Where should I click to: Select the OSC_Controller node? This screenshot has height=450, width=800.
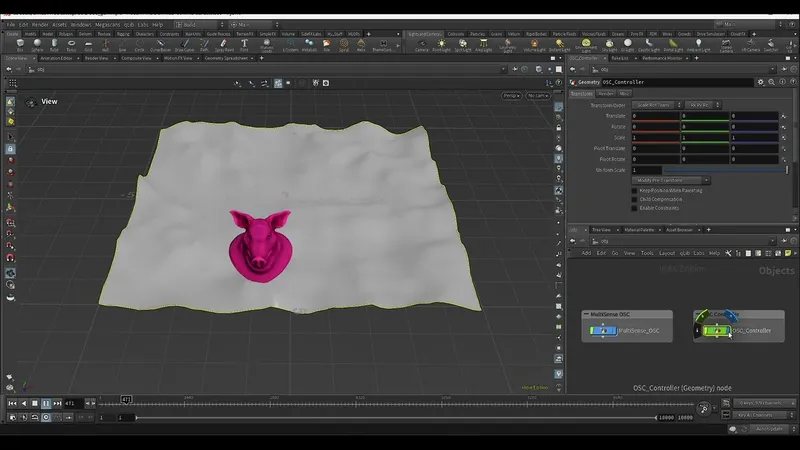(717, 331)
